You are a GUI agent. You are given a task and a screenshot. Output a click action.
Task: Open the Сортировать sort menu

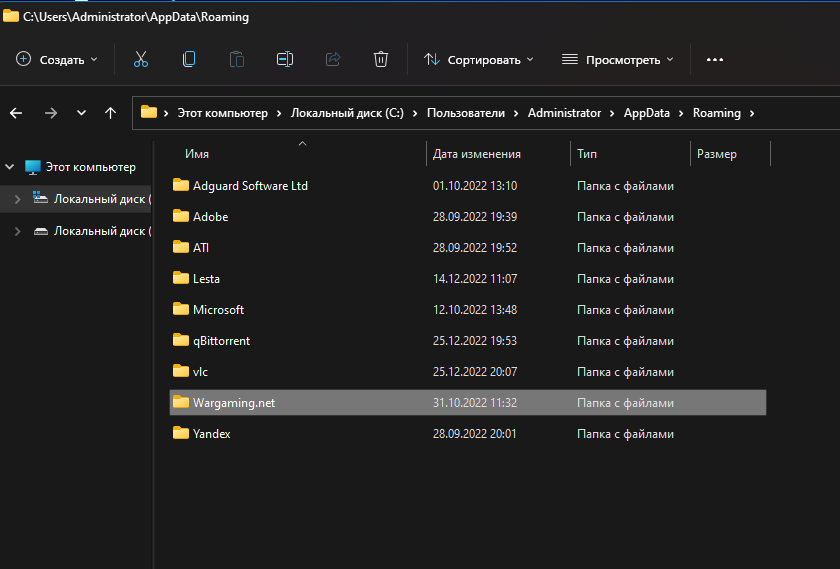(478, 60)
